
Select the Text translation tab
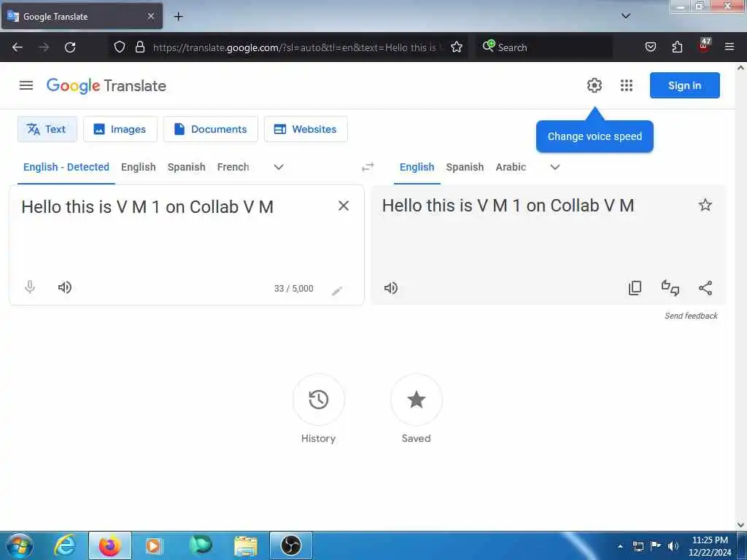coord(47,129)
